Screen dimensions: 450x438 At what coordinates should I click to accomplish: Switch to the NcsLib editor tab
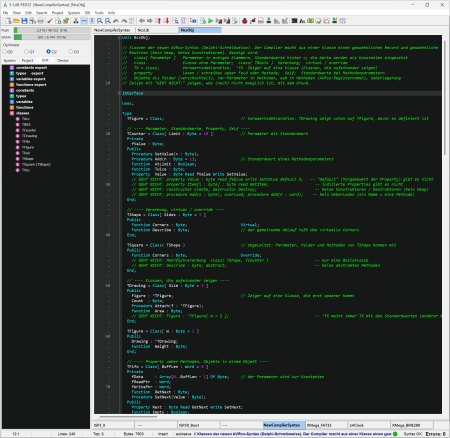[157, 30]
